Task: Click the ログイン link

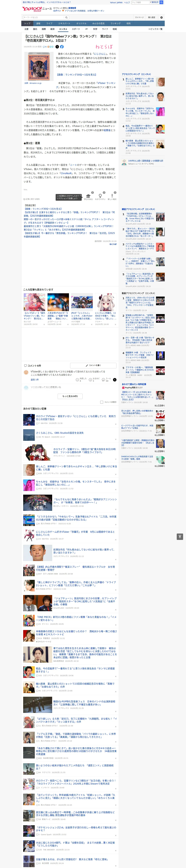Action: point(57,11)
